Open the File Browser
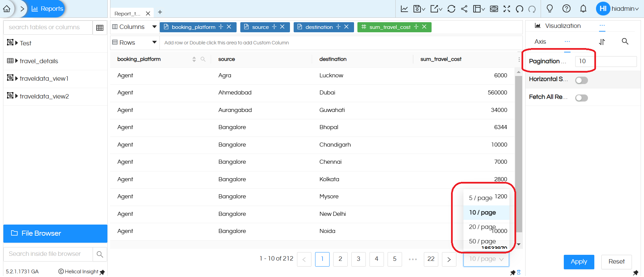Viewport: 644px width, 277px height. (55, 233)
